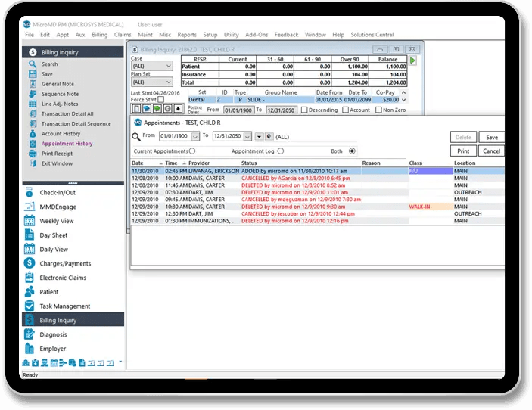Open the Reports menu
532x410 pixels.
tap(187, 35)
